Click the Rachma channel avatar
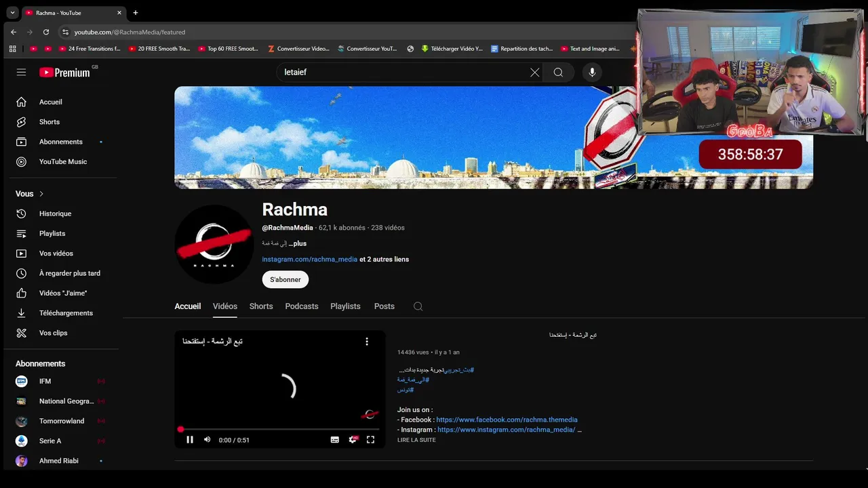Image resolution: width=868 pixels, height=488 pixels. 214,244
